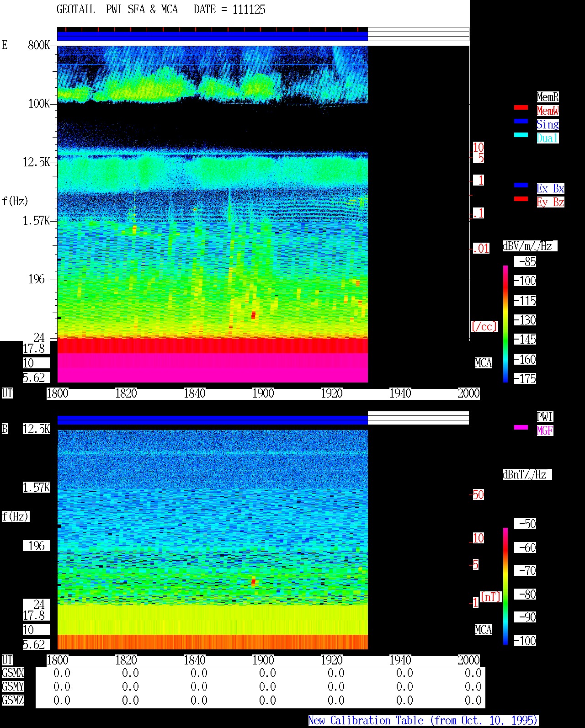Screen dimensions: 585x728
Task: Click the red Ey Bz legend swatch
Action: click(x=521, y=199)
